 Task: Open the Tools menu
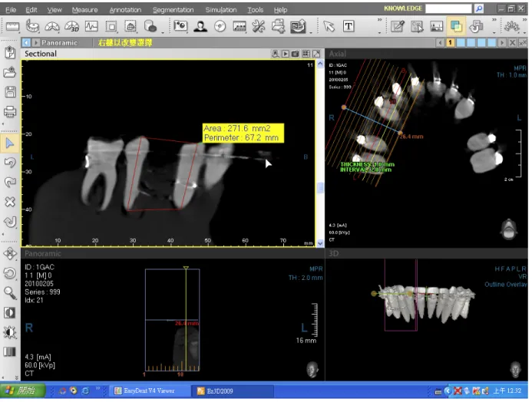click(255, 10)
